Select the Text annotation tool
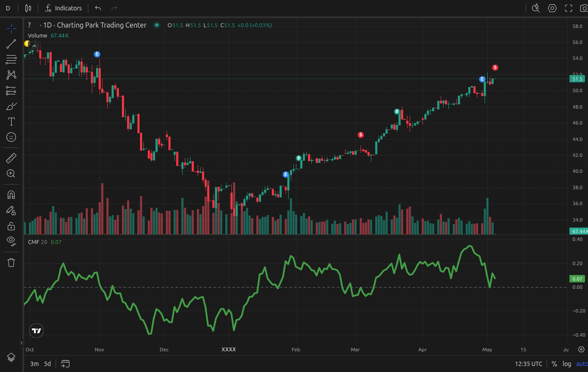This screenshot has height=372, width=588. [x=11, y=122]
